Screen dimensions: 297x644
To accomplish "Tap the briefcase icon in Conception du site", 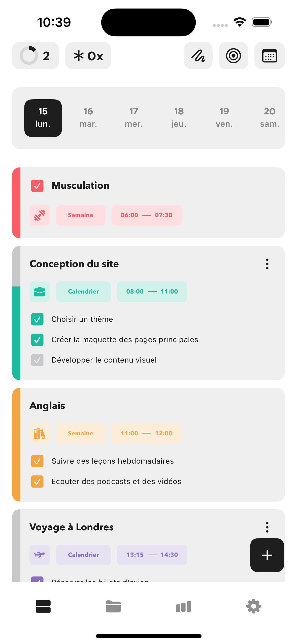I will 40,292.
